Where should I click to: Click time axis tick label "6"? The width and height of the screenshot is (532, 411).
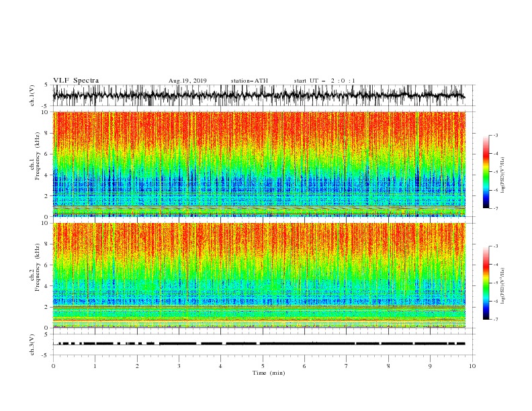tap(304, 366)
